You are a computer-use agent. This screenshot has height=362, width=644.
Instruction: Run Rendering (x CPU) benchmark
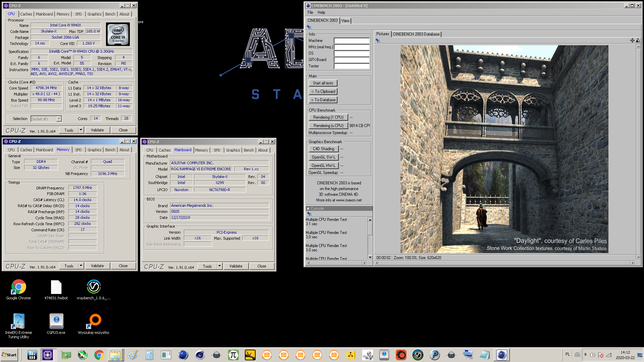[328, 126]
